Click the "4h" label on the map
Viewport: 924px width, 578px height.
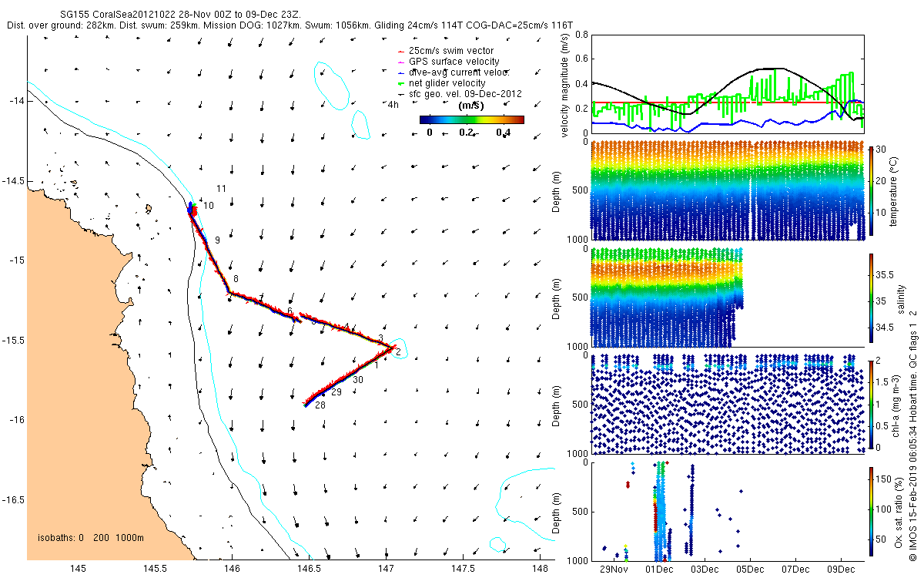[393, 104]
